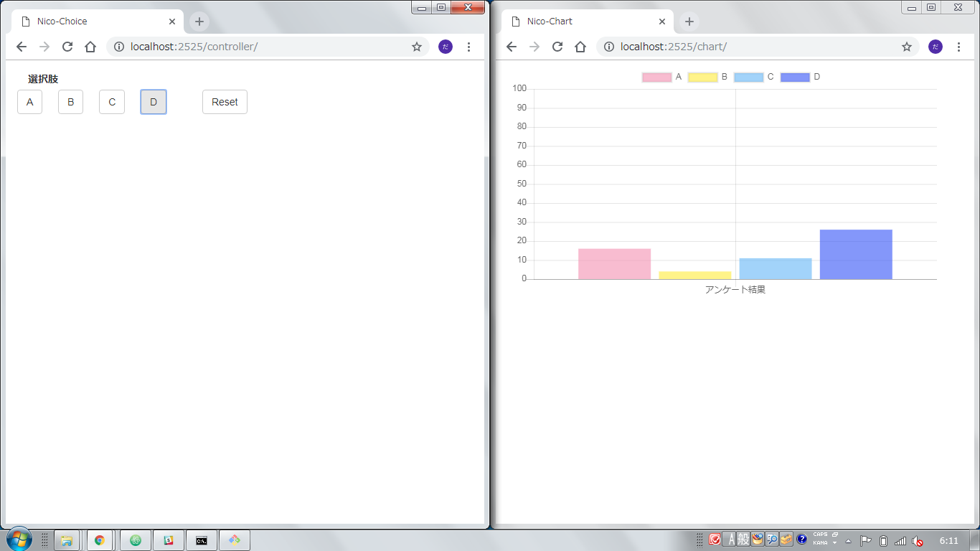Viewport: 980px width, 551px height.
Task: Click the page info icon before localhost:2525/chart/
Action: tap(609, 46)
